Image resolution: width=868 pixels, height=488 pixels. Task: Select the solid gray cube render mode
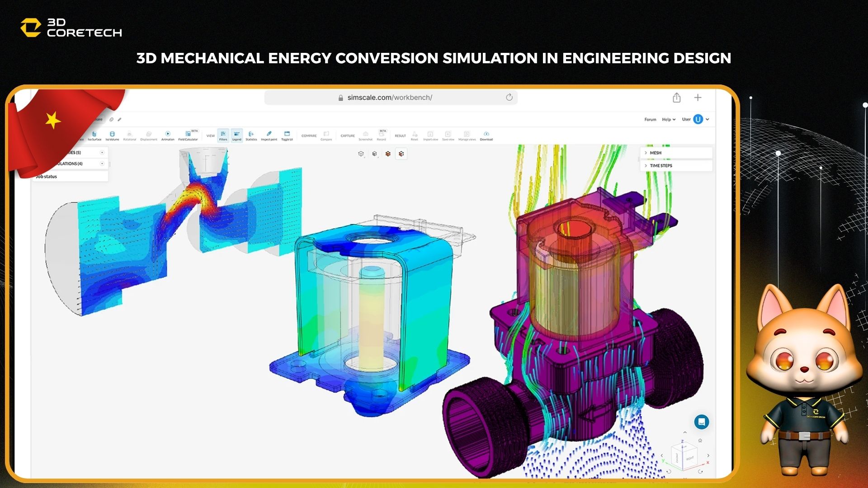click(x=374, y=154)
